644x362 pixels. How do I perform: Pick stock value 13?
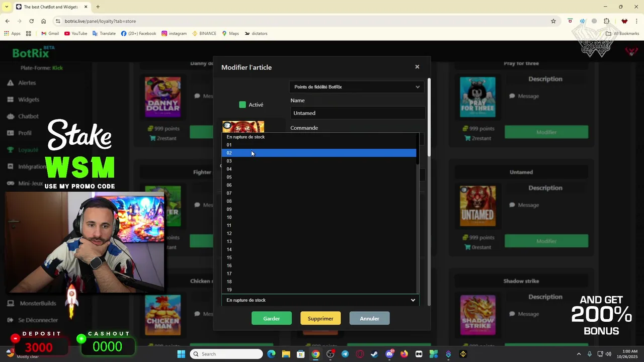pos(319,241)
